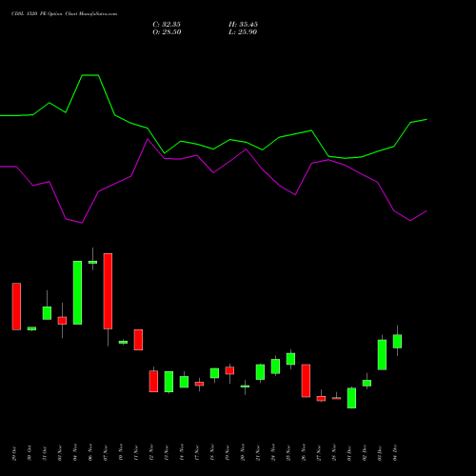This screenshot has width=476, height=476.
Task: Select the 04 Nov date label
Action: pos(75,453)
